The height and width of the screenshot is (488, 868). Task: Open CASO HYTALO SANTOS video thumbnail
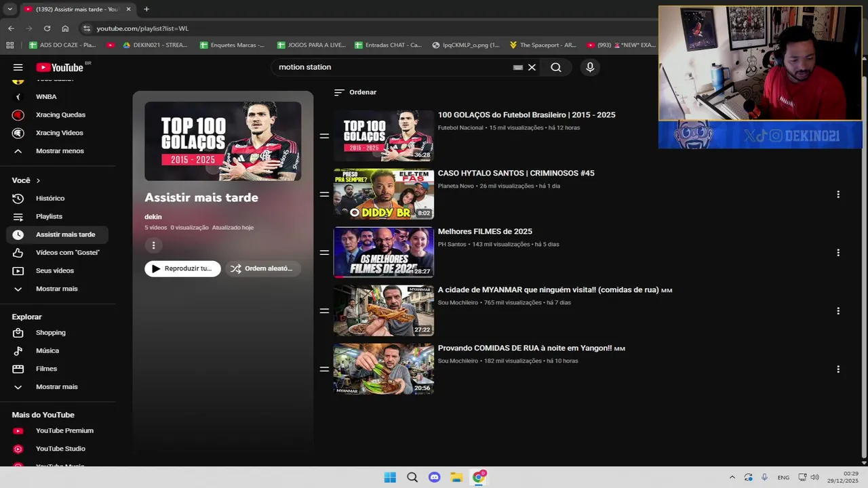[384, 194]
